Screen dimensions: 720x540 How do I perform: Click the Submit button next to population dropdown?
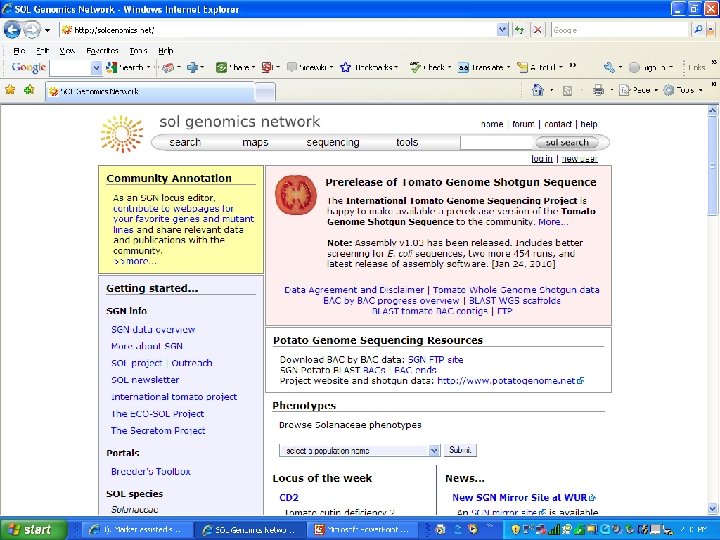pos(460,450)
